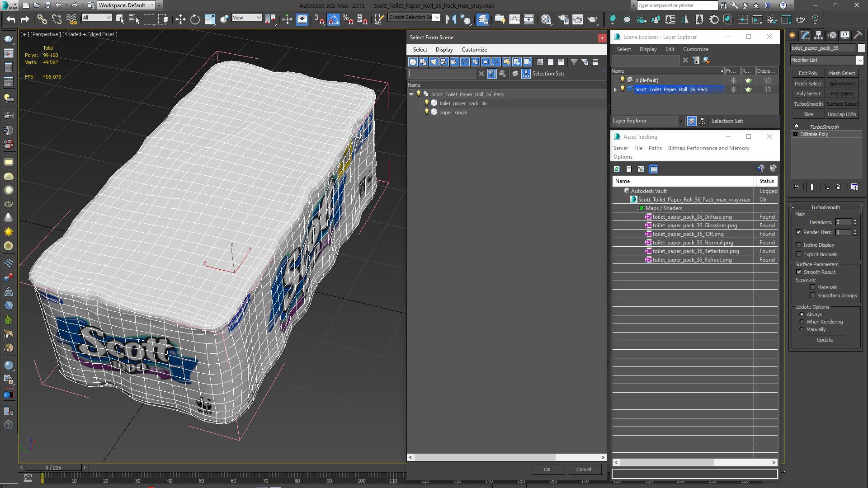Open Display menu in Select From Scene

coord(444,50)
